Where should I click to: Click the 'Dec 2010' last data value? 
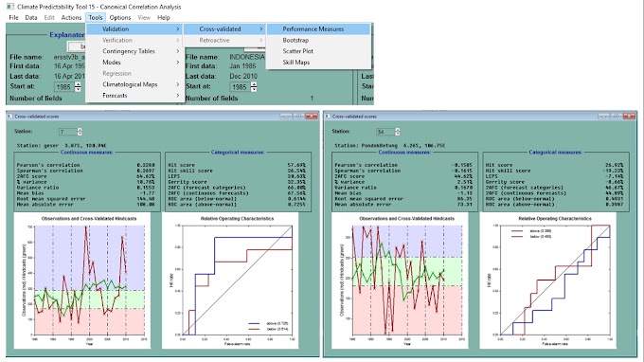pyautogui.click(x=243, y=77)
